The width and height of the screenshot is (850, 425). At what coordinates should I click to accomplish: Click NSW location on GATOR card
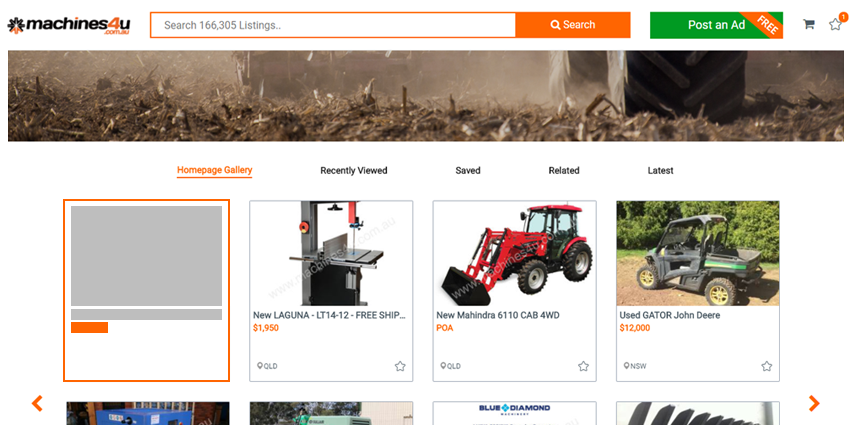tap(635, 366)
